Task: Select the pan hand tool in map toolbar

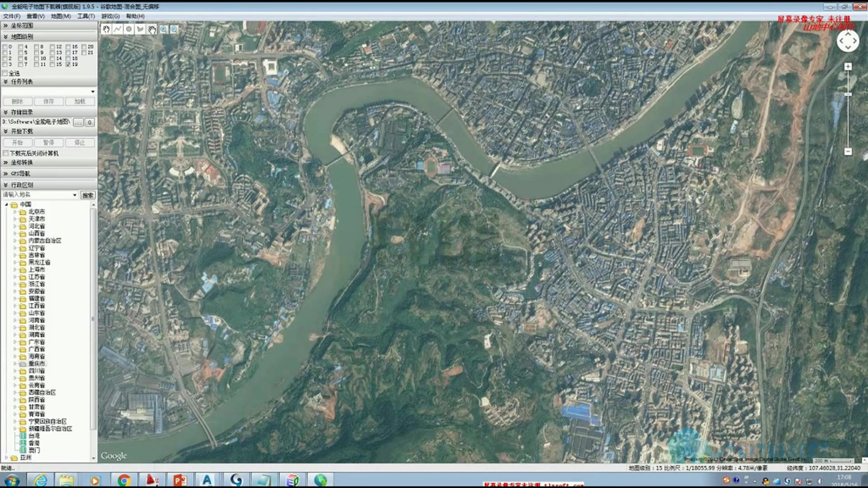Action: [x=106, y=29]
